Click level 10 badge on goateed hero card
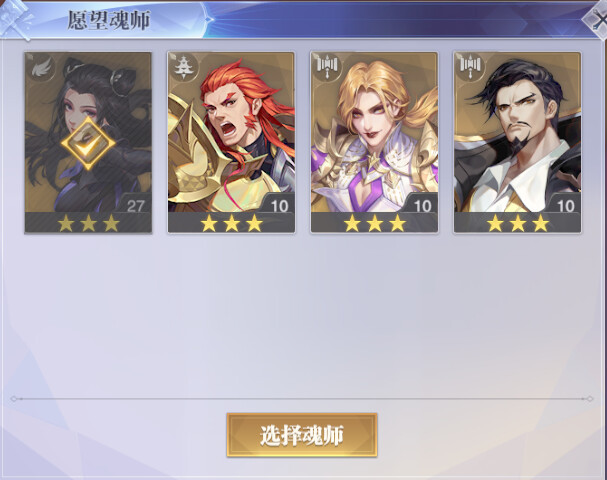 pyautogui.click(x=564, y=204)
